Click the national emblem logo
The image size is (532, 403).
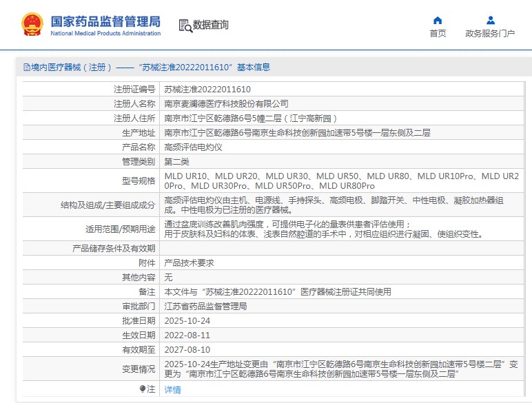pyautogui.click(x=32, y=24)
